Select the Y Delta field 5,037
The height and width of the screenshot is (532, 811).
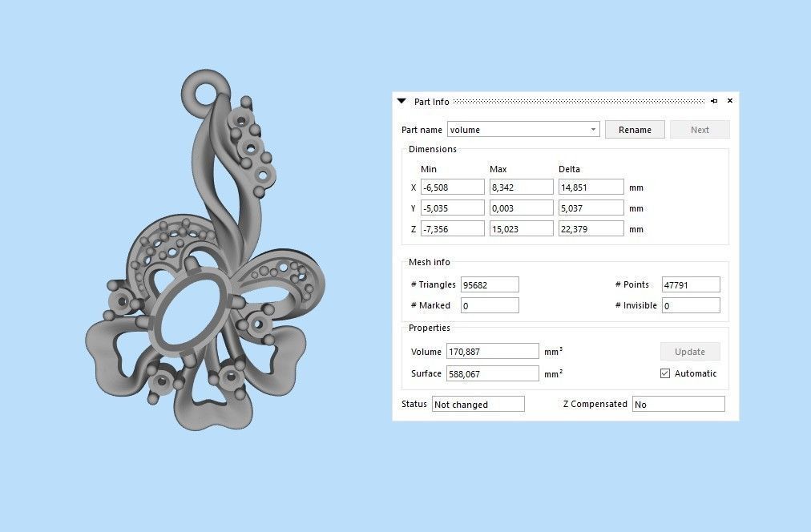591,208
